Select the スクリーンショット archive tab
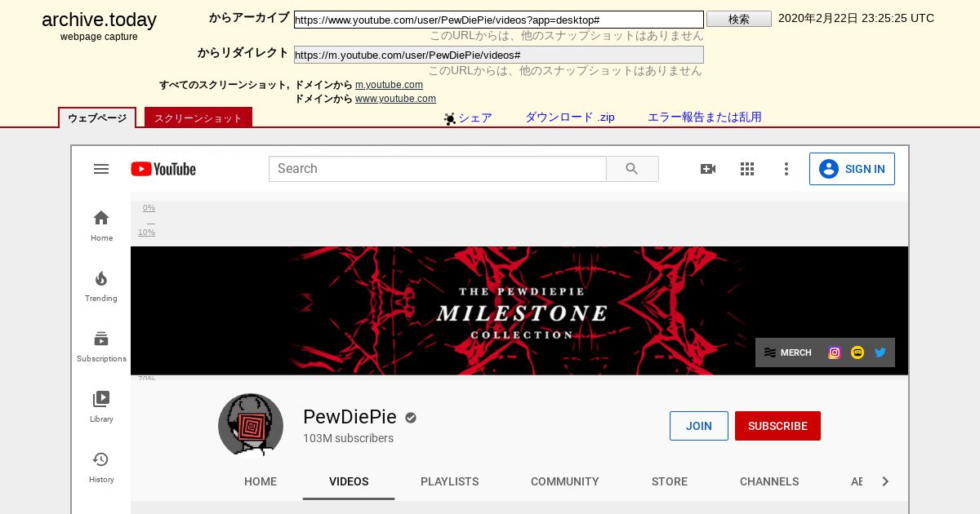Viewport: 980px width, 514px height. click(x=198, y=117)
